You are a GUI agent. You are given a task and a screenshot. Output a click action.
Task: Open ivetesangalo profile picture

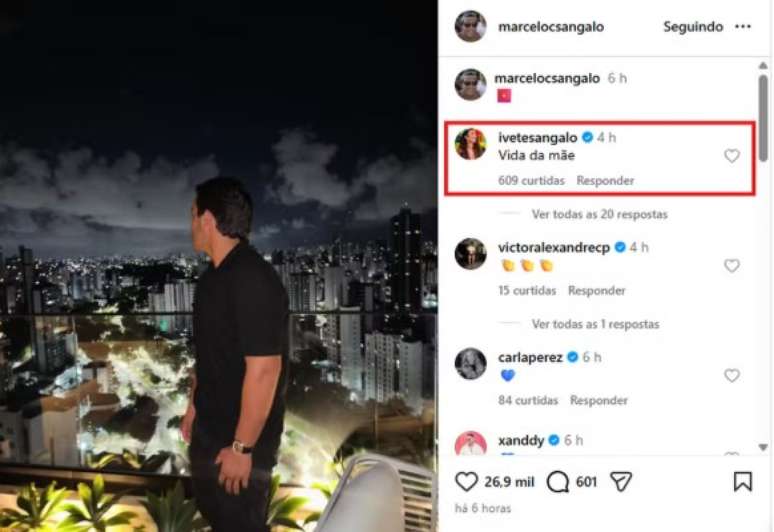click(x=470, y=144)
